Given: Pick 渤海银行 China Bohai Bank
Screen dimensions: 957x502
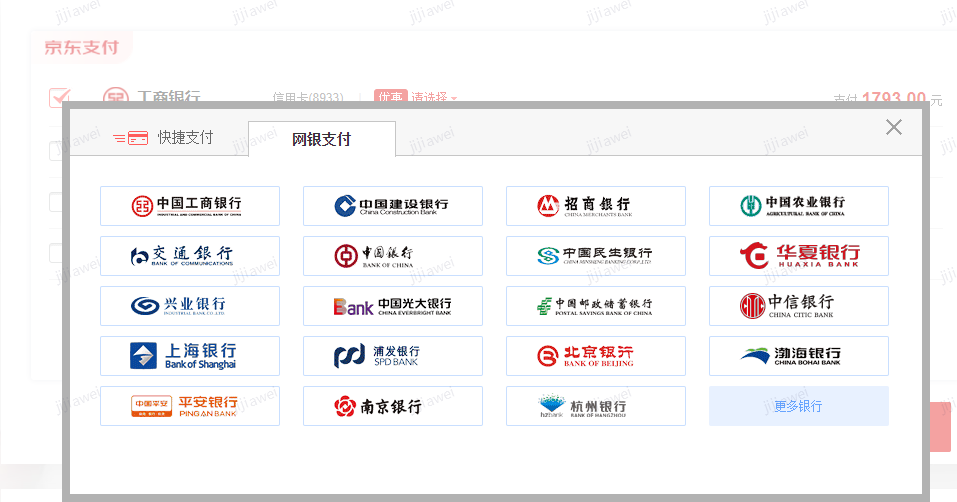Looking at the screenshot, I should point(798,356).
